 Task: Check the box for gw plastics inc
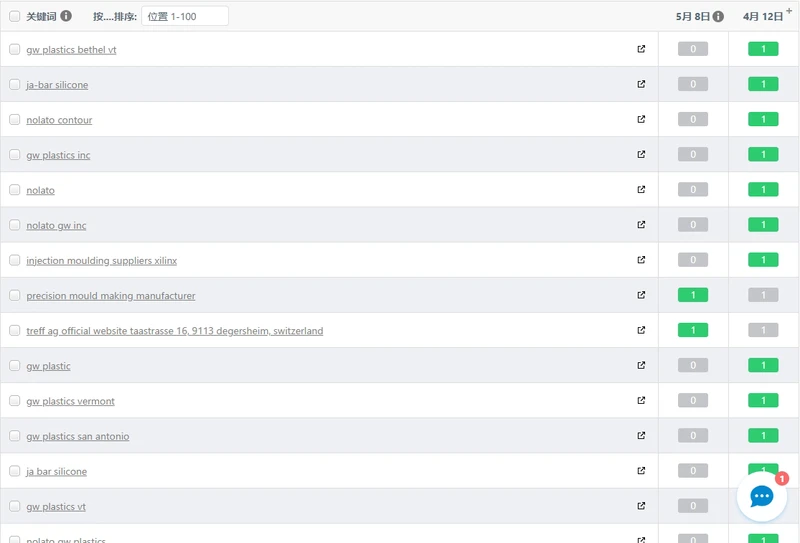(15, 155)
